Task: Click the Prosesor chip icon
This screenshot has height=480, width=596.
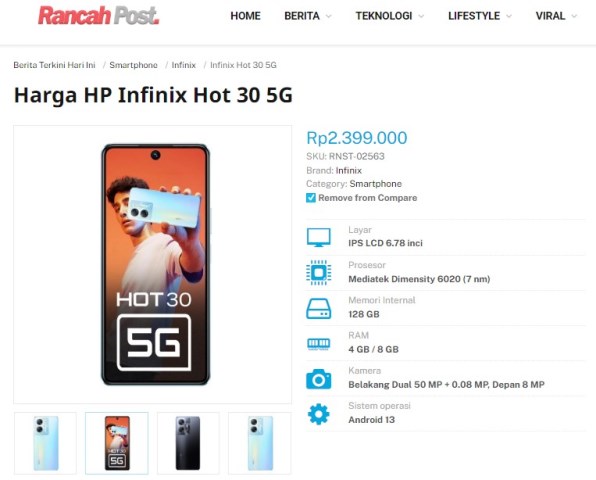Action: [x=319, y=272]
